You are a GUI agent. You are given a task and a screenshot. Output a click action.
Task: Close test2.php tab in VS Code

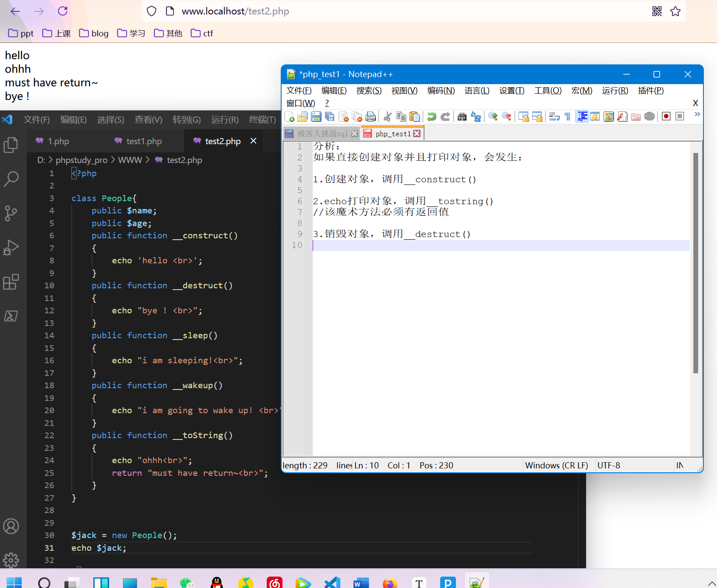pyautogui.click(x=253, y=141)
